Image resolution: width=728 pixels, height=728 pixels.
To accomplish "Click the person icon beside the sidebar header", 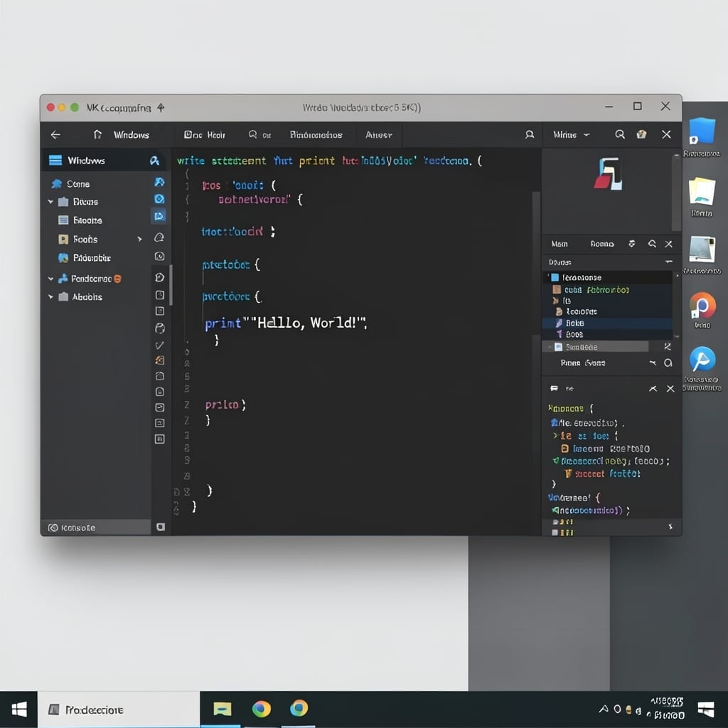I will 154,161.
